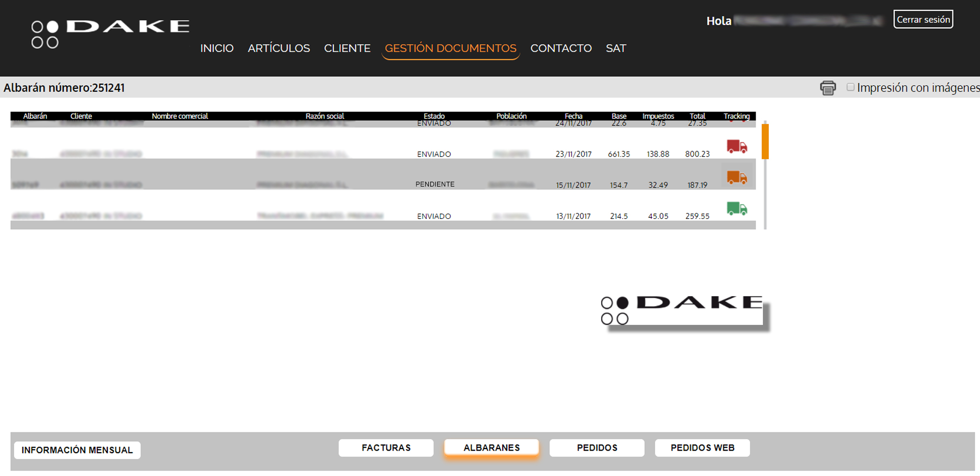Open INFORMACIÓN MENSUAL button
This screenshot has height=476, width=980.
pos(77,450)
